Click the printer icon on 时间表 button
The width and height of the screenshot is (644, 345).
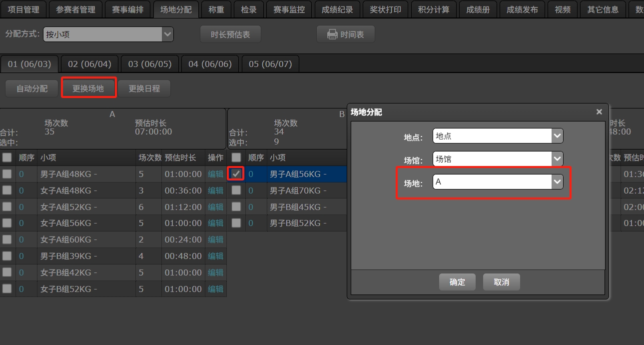(x=331, y=34)
